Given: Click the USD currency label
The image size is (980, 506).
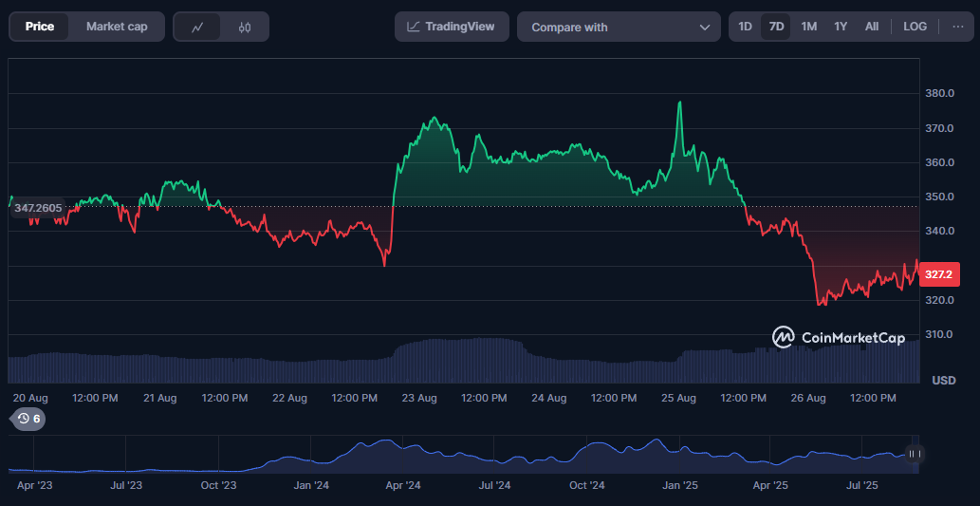Looking at the screenshot, I should pos(944,381).
